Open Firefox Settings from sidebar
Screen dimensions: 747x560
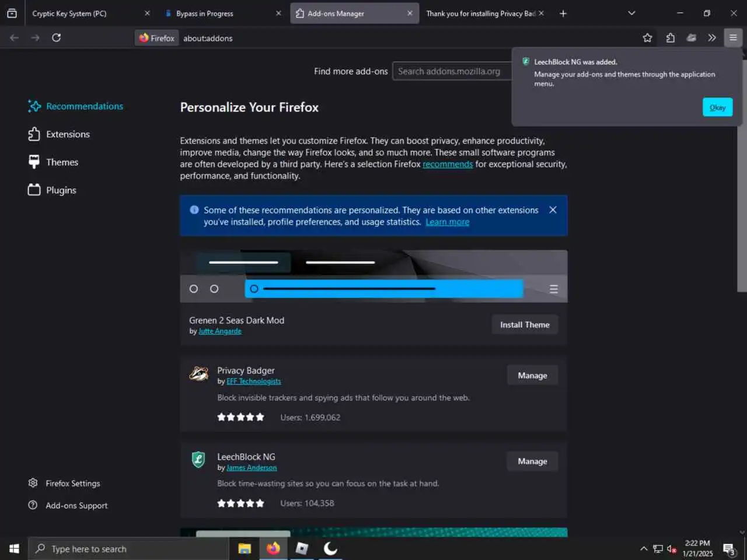click(64, 484)
